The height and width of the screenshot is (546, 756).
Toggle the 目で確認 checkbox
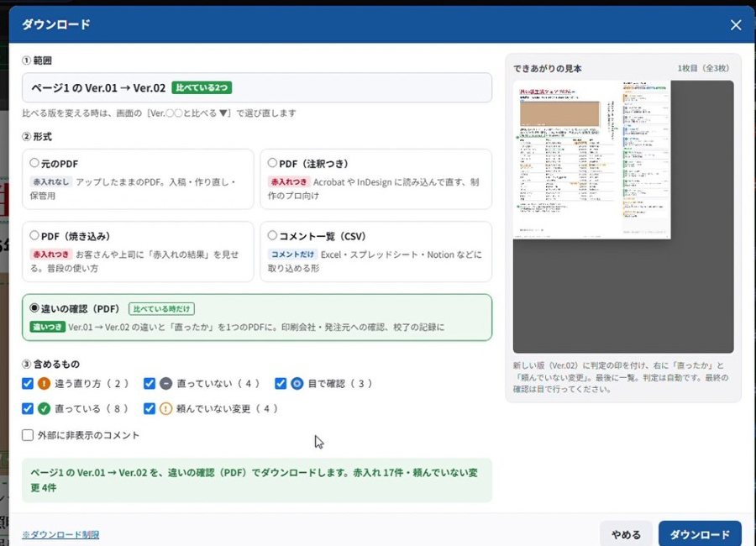pos(281,383)
